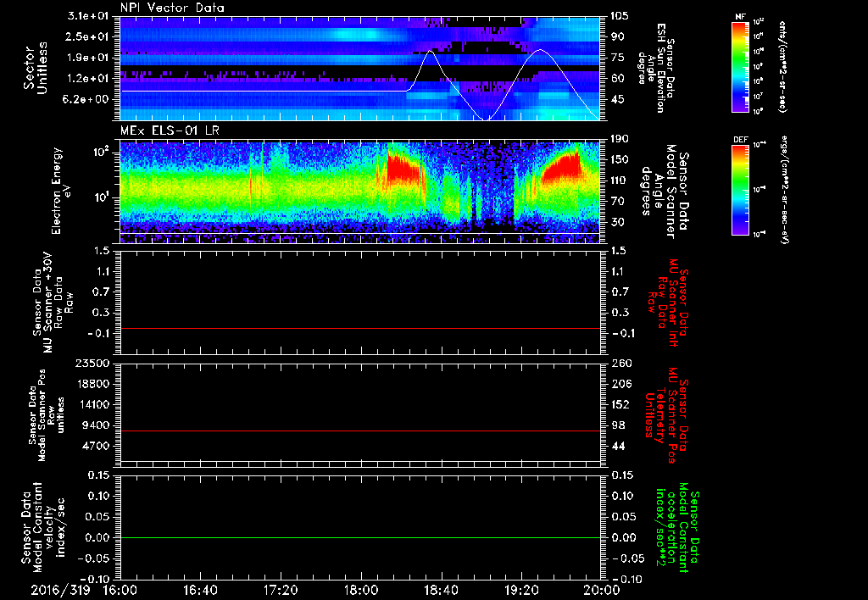The image size is (868, 600).
Task: Click the 98 telemetry tick value
Action: (x=618, y=425)
